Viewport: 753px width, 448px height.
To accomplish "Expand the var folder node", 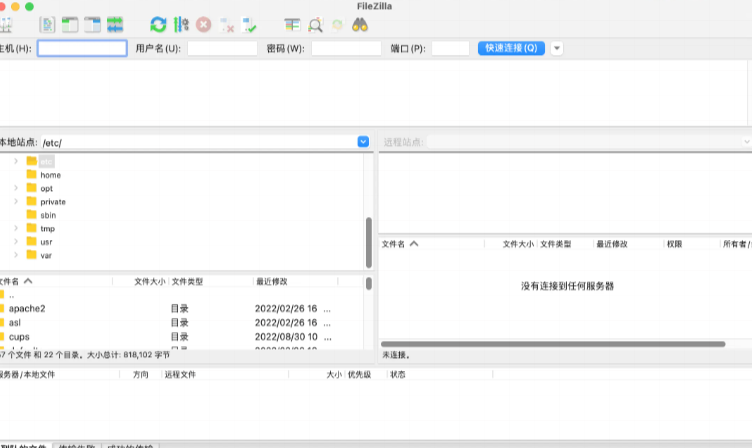I will click(15, 255).
